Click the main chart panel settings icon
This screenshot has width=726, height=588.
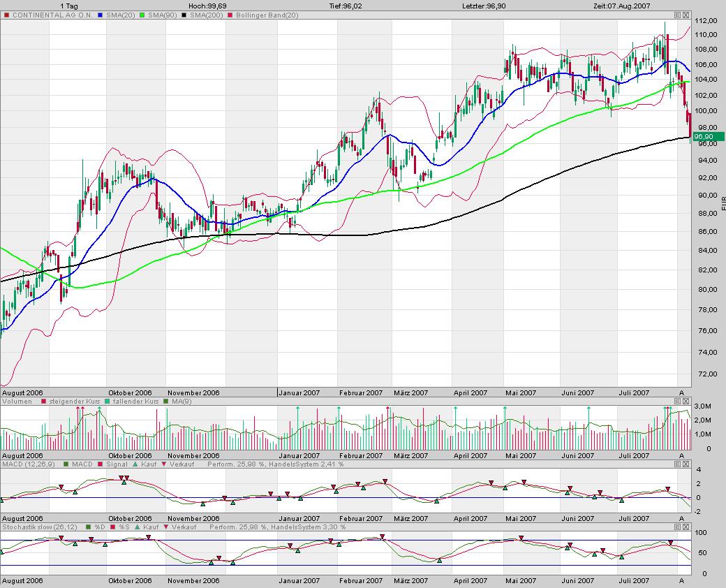point(677,15)
